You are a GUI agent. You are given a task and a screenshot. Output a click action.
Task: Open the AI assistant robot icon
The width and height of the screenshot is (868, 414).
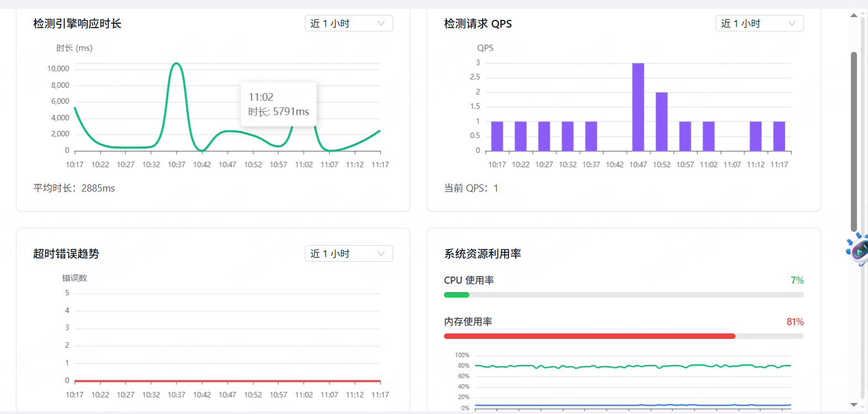pos(859,250)
